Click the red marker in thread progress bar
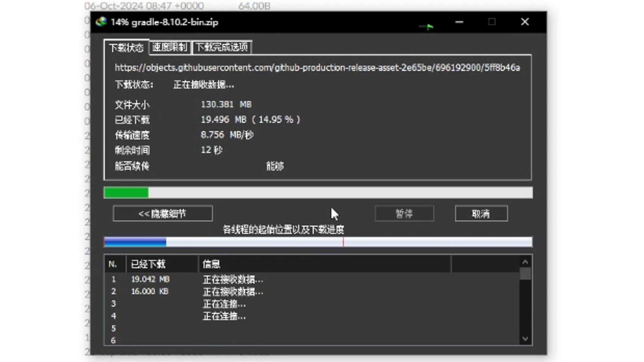This screenshot has height=362, width=644. [x=343, y=242]
